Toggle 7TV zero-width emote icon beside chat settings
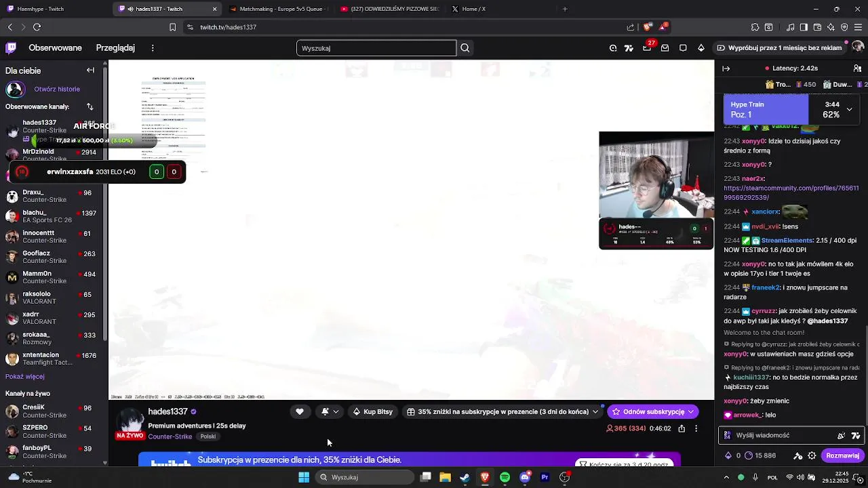This screenshot has height=488, width=868. [798, 455]
